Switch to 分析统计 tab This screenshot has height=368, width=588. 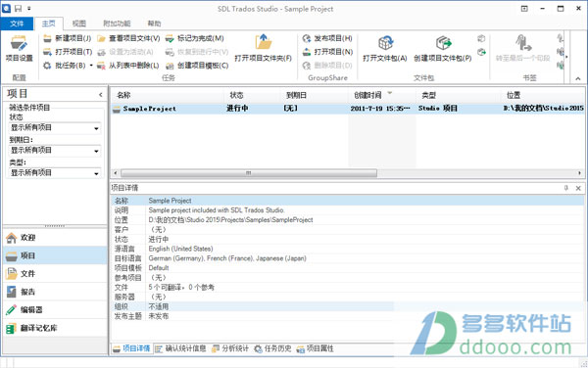(230, 348)
